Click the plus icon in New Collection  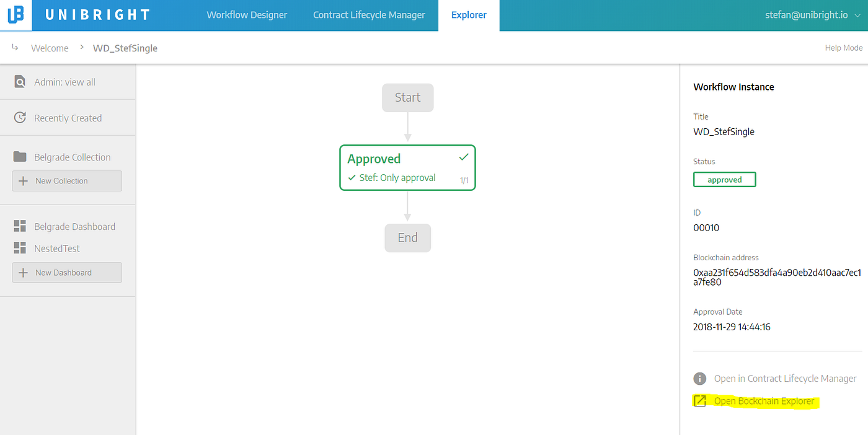(24, 181)
